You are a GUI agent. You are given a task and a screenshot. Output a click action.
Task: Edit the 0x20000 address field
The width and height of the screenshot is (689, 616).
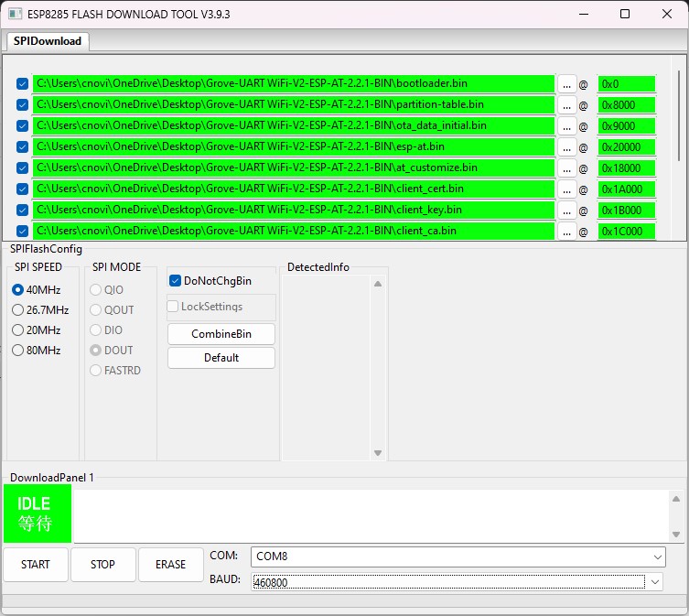[627, 147]
